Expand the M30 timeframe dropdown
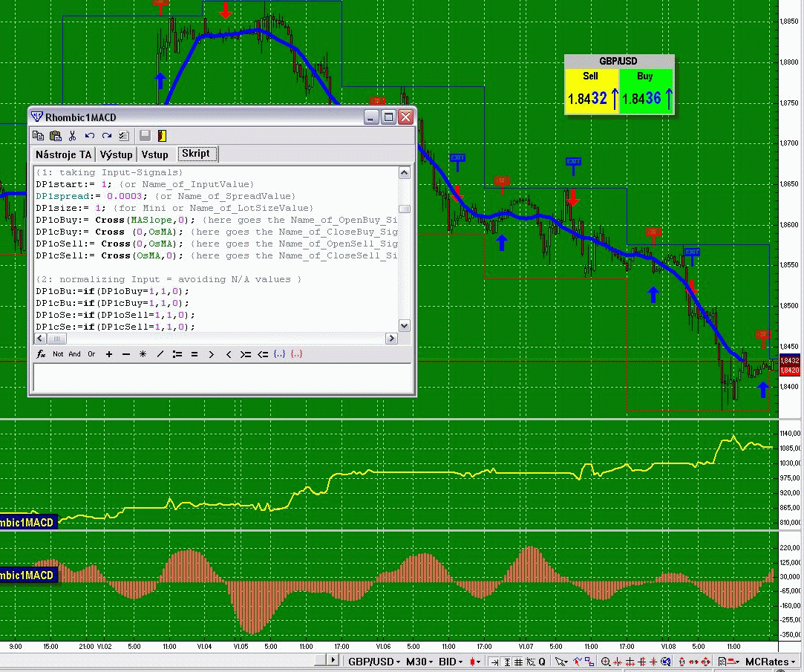 coord(420,662)
